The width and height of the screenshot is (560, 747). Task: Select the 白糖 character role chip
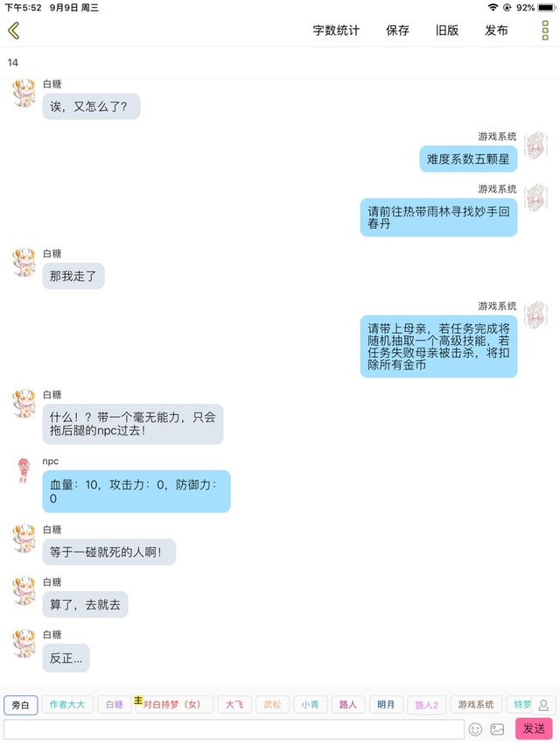(115, 705)
